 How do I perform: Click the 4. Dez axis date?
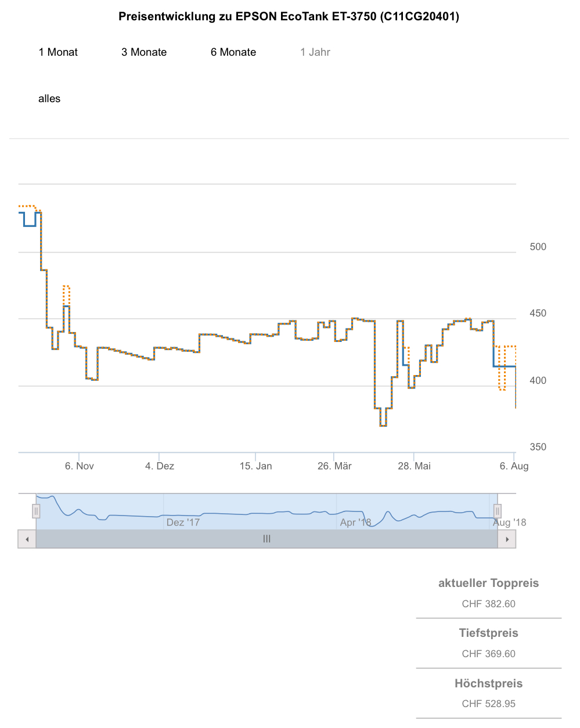(160, 466)
